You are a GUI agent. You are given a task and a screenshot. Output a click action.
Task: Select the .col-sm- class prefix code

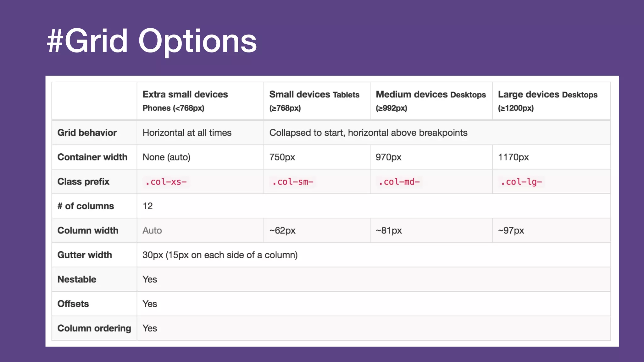(292, 182)
